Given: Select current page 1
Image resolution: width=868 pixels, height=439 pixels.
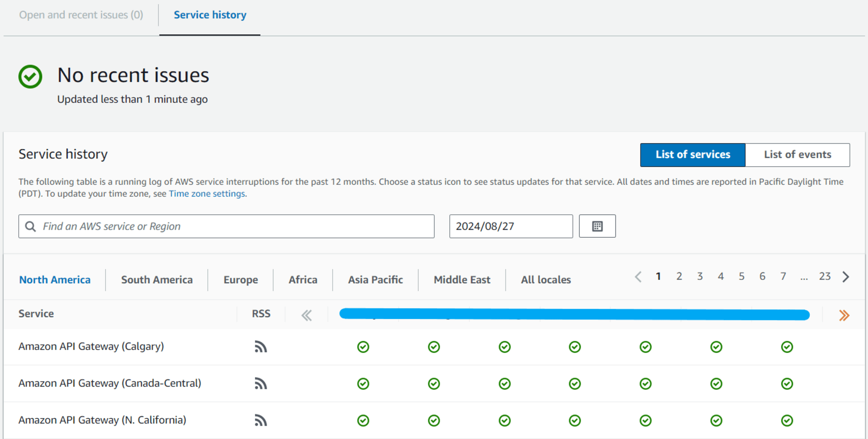Looking at the screenshot, I should [658, 276].
